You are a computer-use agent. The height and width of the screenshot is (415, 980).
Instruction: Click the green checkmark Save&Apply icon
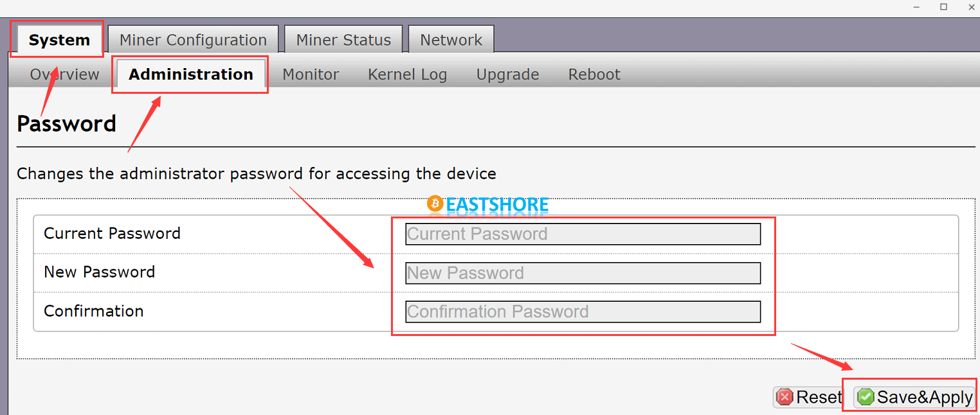point(866,397)
